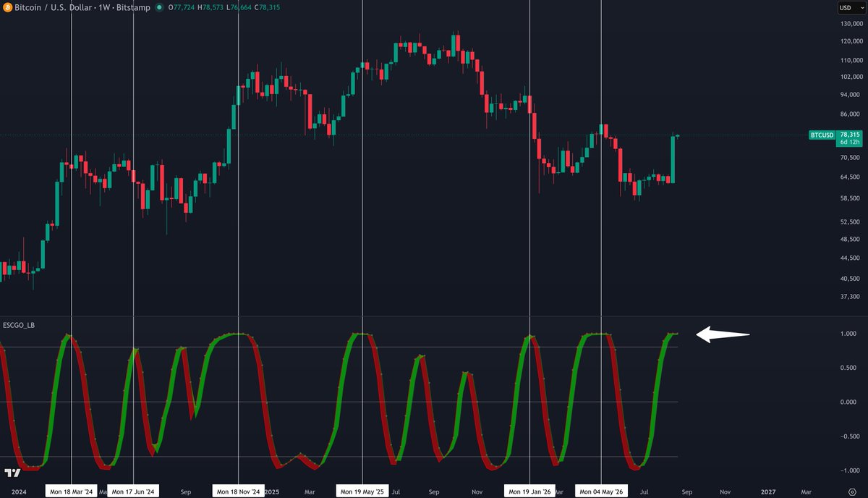Select the Mon 18 Mar '24 date label
Image resolution: width=868 pixels, height=498 pixels.
[x=71, y=491]
